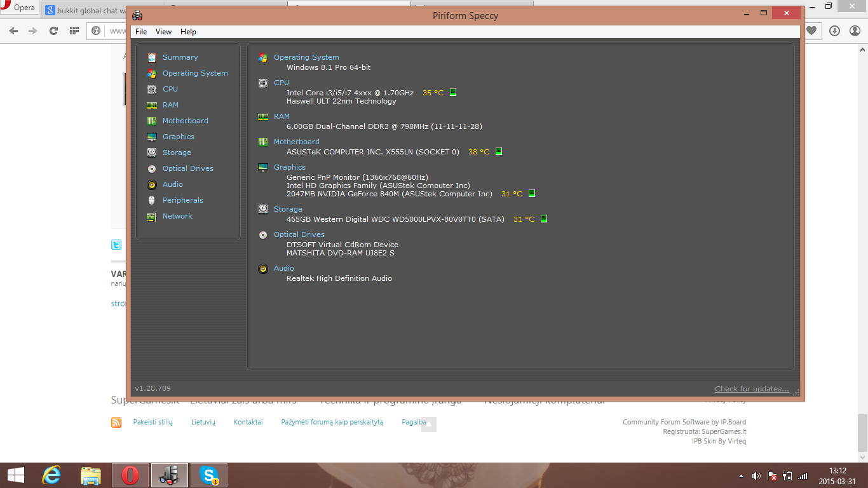The height and width of the screenshot is (488, 868).
Task: Click the Optical Drives disc icon
Action: [152, 169]
